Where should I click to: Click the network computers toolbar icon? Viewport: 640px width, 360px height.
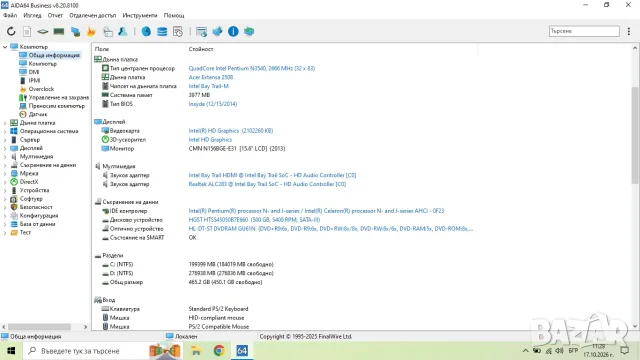[75, 31]
